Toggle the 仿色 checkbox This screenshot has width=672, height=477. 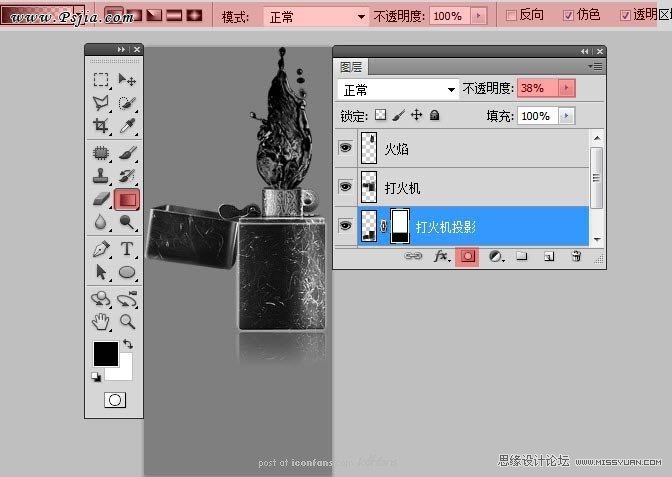pos(568,16)
